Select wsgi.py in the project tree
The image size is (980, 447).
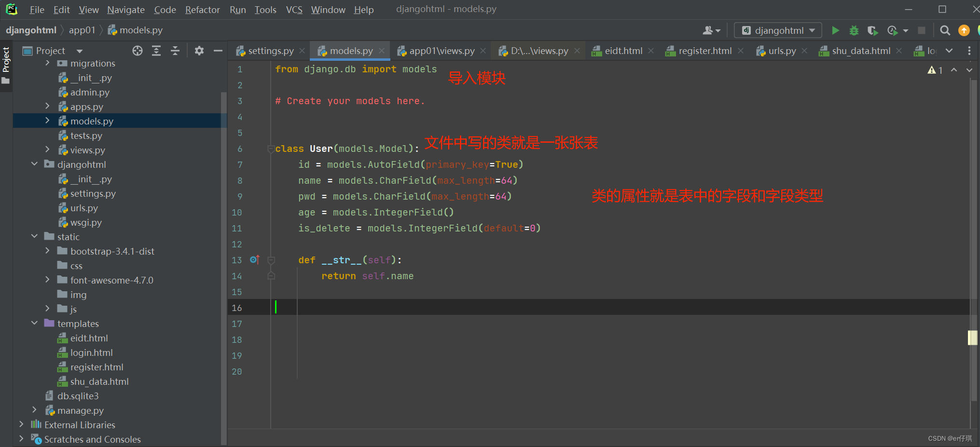click(86, 222)
